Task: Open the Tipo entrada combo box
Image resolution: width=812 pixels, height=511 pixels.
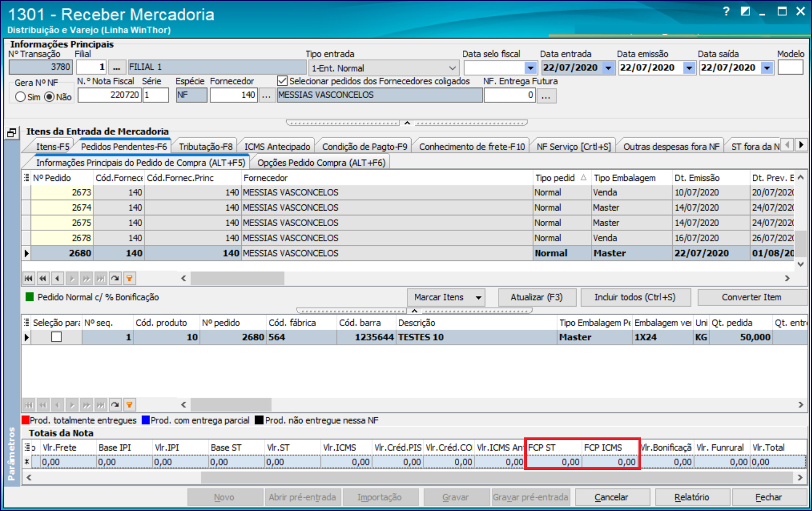Action: pos(384,68)
